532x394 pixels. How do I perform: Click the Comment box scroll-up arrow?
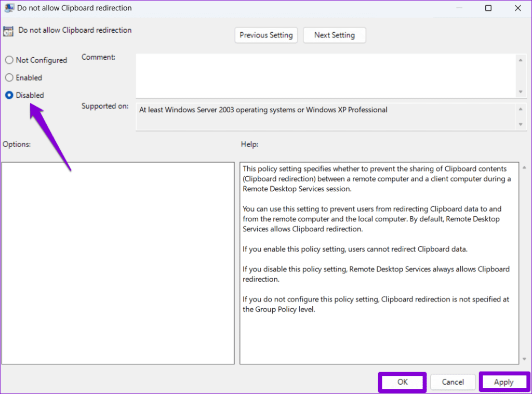tap(521, 59)
